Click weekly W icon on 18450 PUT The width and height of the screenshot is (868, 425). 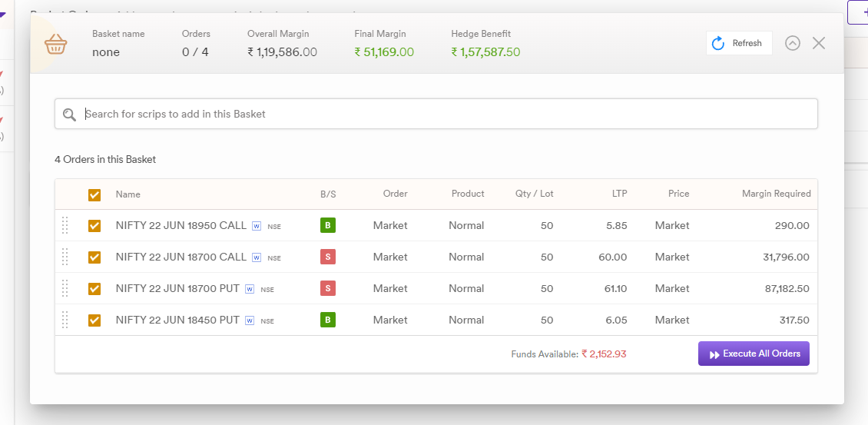pyautogui.click(x=250, y=320)
